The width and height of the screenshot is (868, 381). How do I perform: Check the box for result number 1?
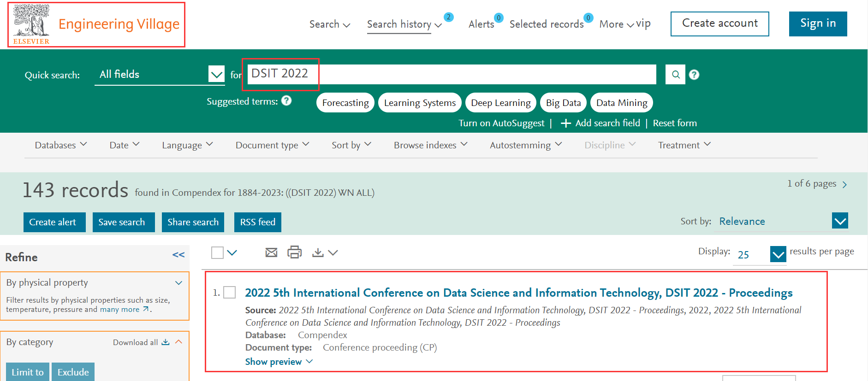[230, 293]
